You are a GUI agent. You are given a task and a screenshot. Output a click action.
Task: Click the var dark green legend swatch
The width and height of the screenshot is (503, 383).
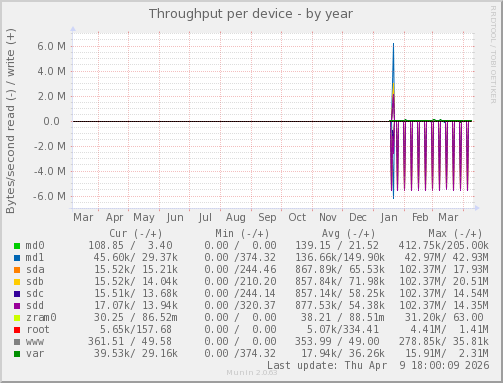pyautogui.click(x=17, y=354)
